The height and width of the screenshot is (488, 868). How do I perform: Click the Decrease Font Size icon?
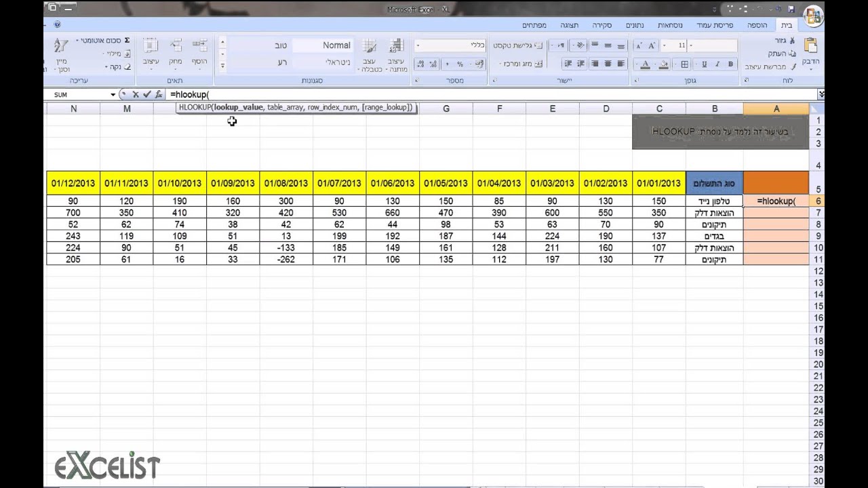point(639,45)
